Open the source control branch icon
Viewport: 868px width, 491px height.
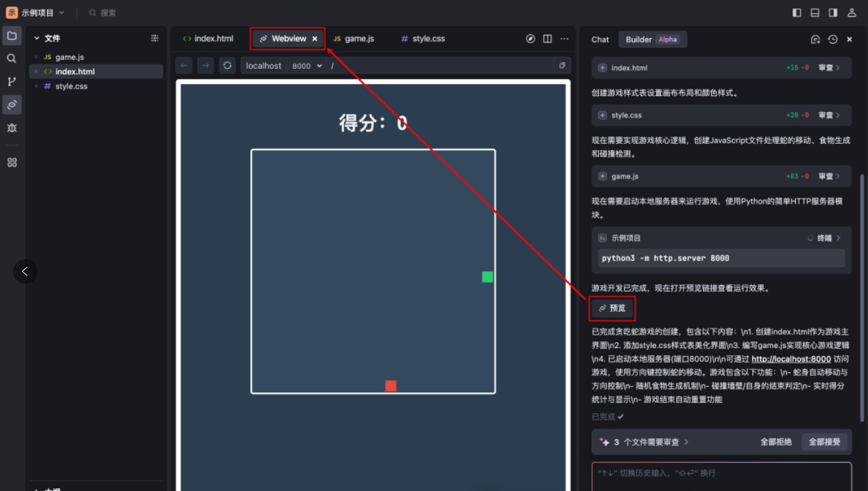(12, 82)
